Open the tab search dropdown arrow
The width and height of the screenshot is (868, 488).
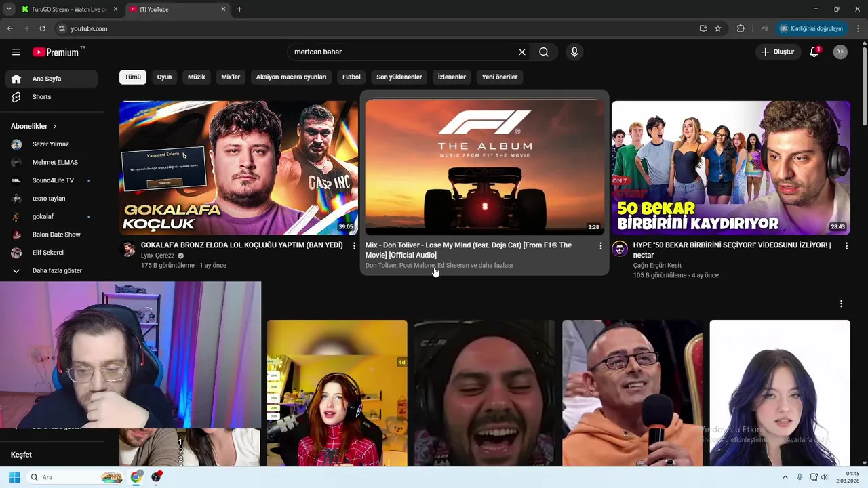(x=8, y=9)
